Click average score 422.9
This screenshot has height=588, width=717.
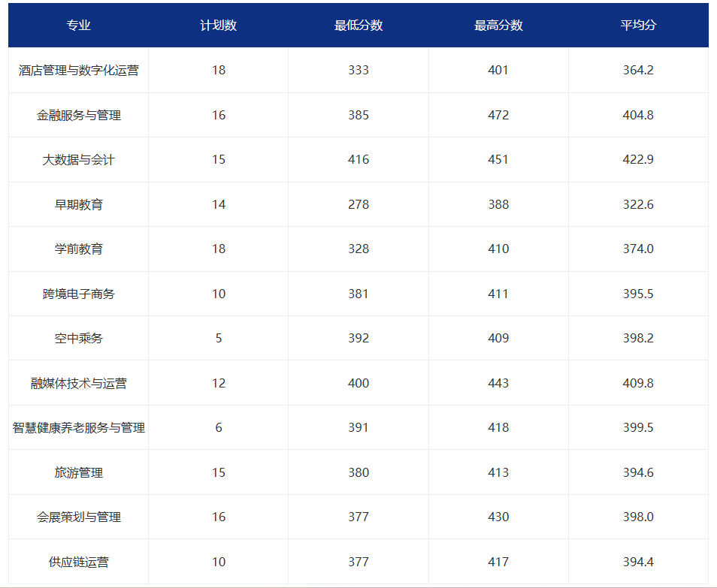638,159
